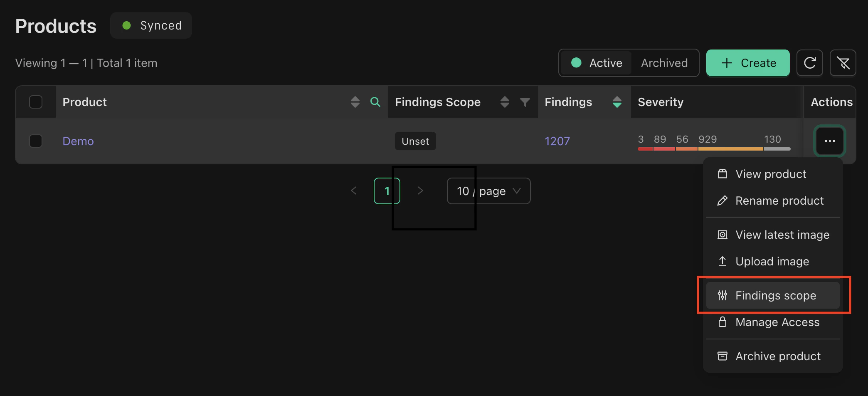Image resolution: width=868 pixels, height=396 pixels.
Task: Click the sort arrows on Findings column
Action: click(616, 102)
